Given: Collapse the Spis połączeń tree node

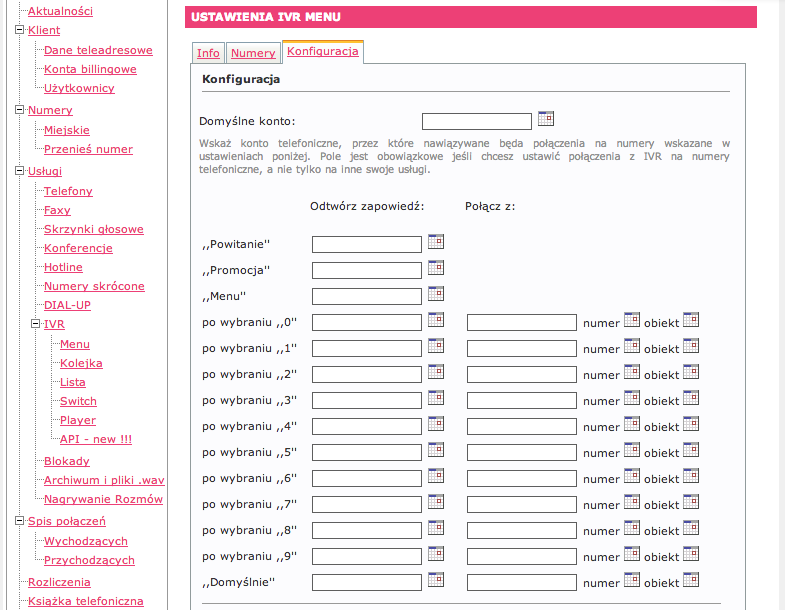Looking at the screenshot, I should (20, 520).
